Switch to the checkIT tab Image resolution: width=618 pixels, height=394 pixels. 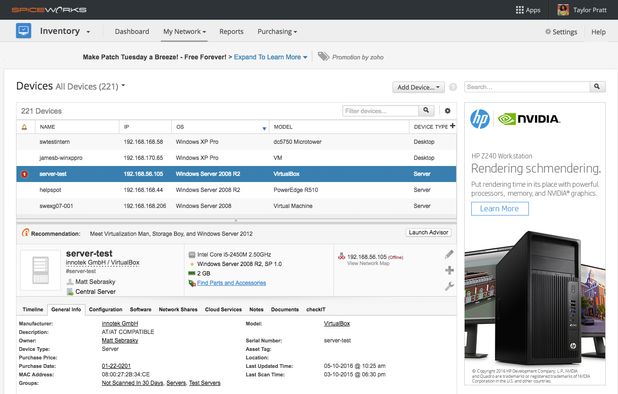(316, 310)
